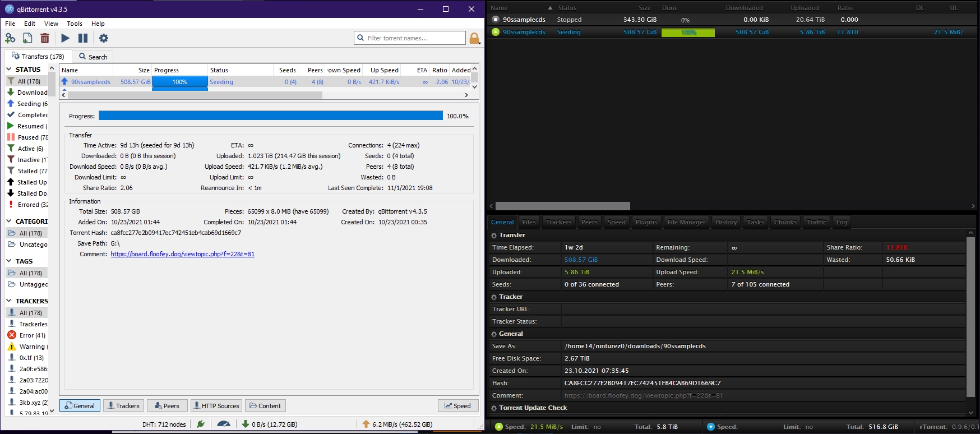Image resolution: width=980 pixels, height=434 pixels.
Task: Click the green 100% done bar in ruTorrent
Action: [x=688, y=33]
